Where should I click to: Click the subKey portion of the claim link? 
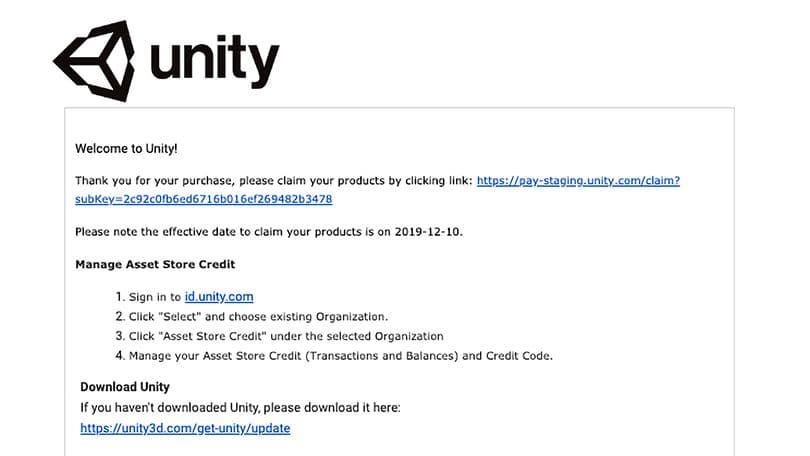203,199
